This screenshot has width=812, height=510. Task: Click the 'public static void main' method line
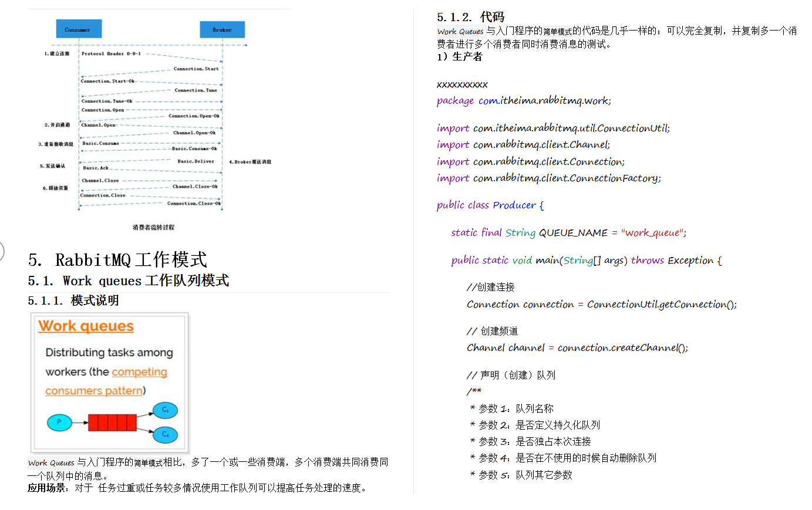587,260
